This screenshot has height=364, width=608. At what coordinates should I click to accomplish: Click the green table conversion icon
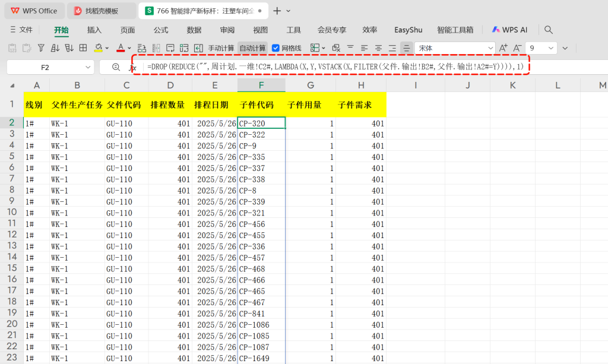click(184, 48)
